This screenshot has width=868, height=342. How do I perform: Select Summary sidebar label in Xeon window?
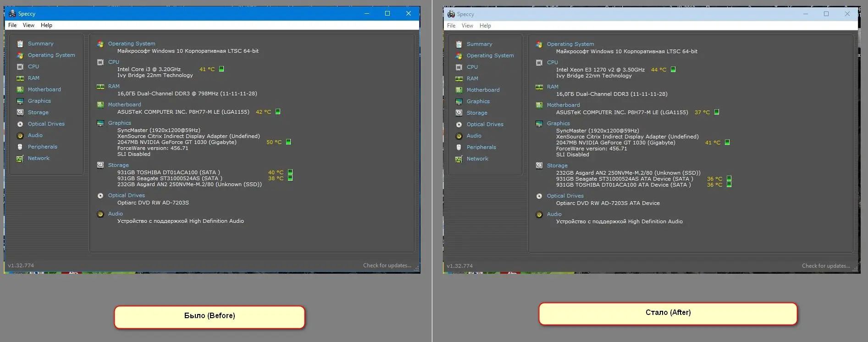[x=480, y=44]
